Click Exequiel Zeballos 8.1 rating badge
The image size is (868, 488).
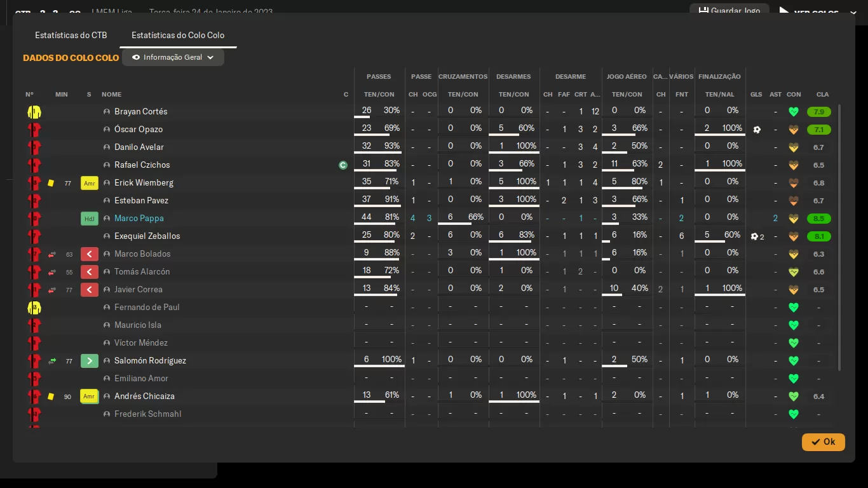(x=818, y=236)
